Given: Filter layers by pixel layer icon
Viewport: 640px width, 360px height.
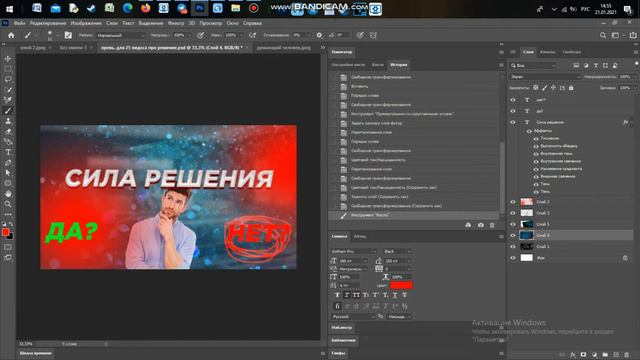Looking at the screenshot, I should click(576, 65).
